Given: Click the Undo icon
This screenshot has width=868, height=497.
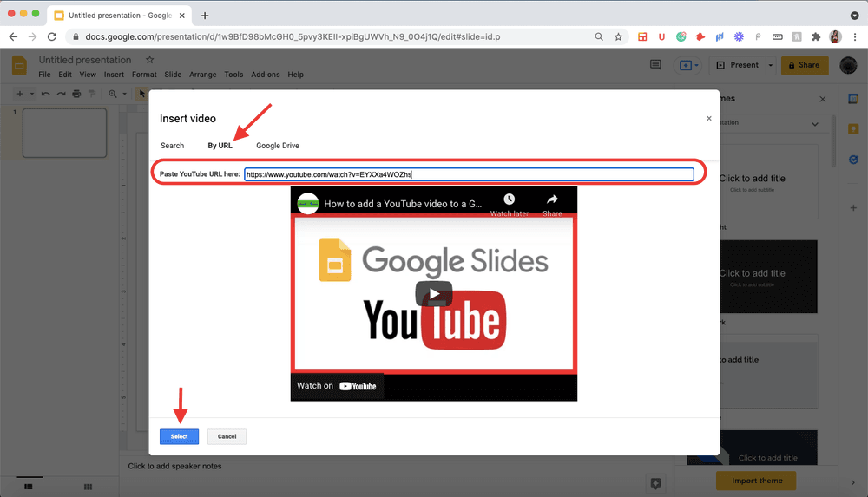Looking at the screenshot, I should pos(45,94).
